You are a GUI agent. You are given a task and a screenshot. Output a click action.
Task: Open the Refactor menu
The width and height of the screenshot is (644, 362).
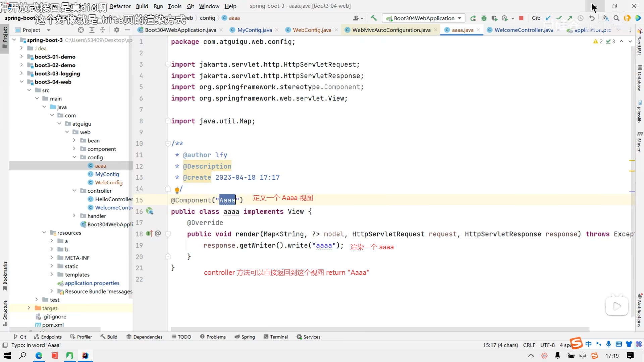(120, 6)
